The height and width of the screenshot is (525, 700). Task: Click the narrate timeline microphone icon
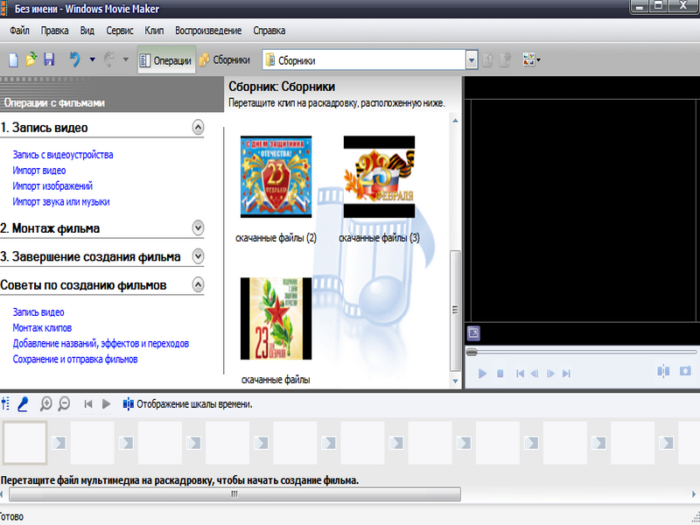click(x=22, y=404)
